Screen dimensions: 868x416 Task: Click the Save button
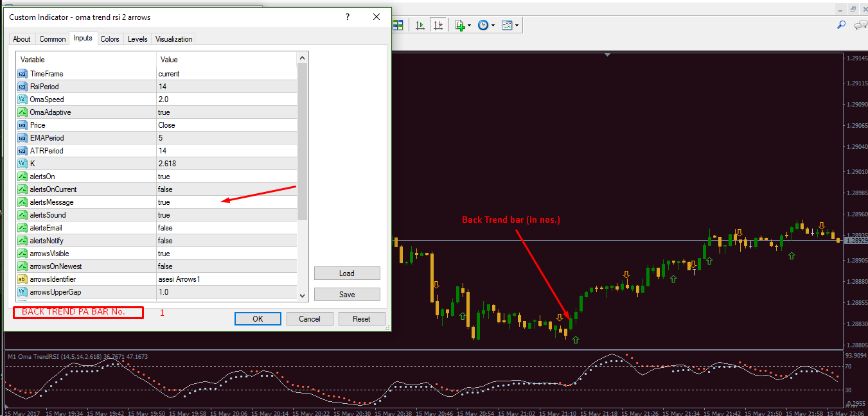[x=347, y=295]
